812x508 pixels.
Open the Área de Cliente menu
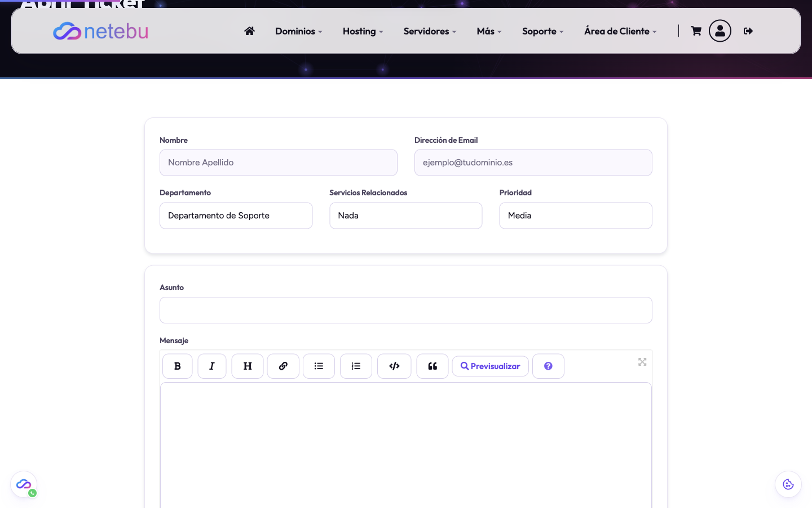click(620, 31)
